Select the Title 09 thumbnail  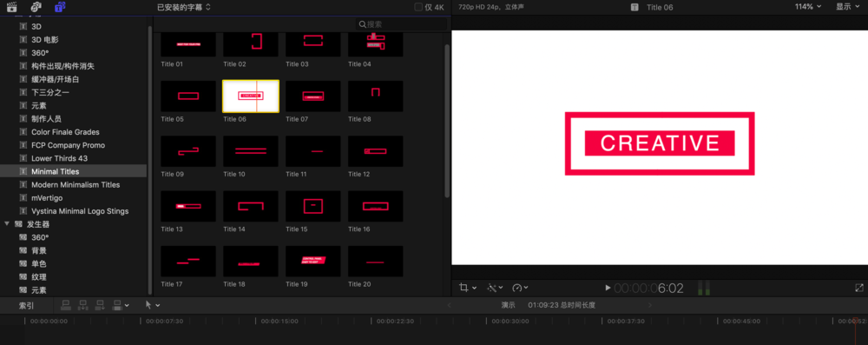coord(188,151)
